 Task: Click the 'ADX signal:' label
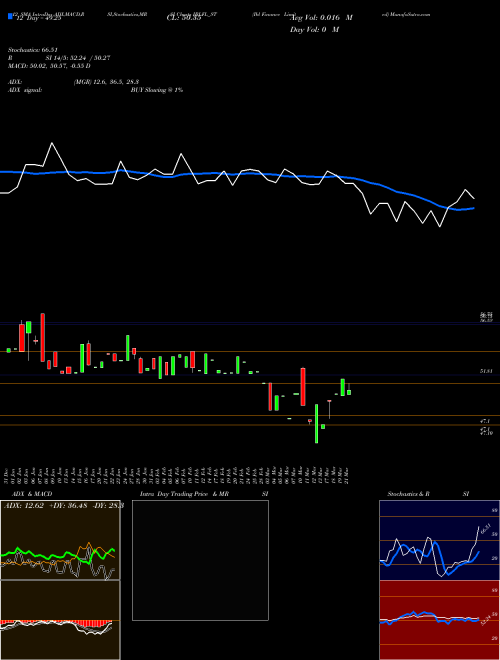pyautogui.click(x=25, y=90)
